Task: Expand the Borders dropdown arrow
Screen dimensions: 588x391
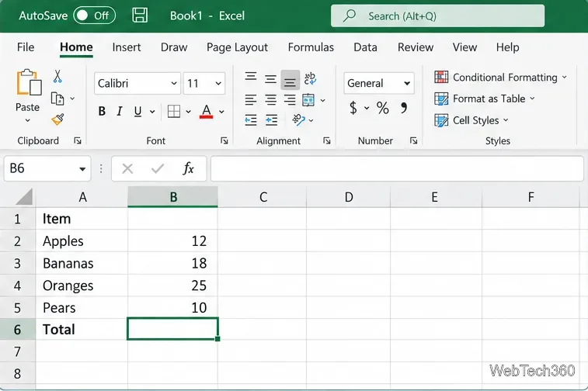Action: 188,111
